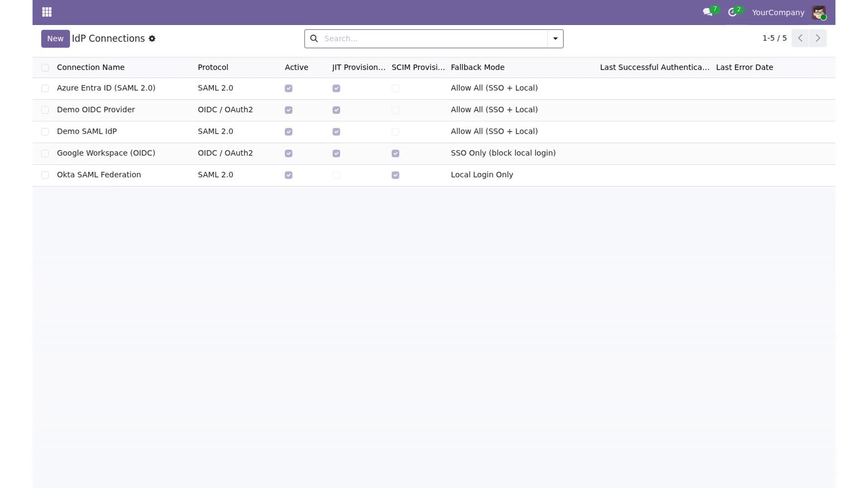Click Google Workspace OIDC / OAuth2 cell
The width and height of the screenshot is (868, 488).
point(225,153)
